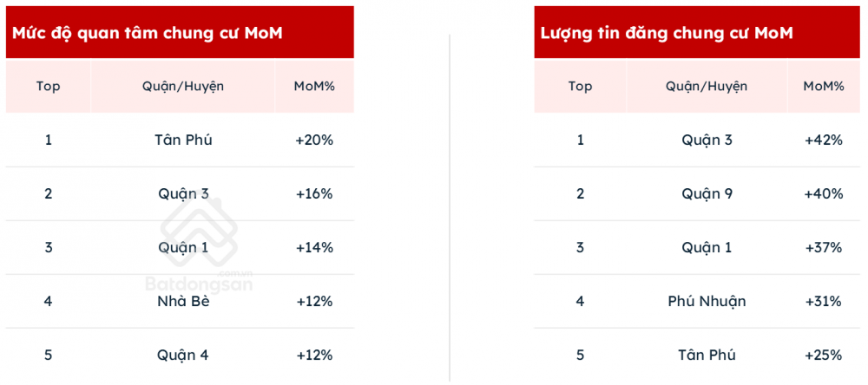Click MoM% header in the interest-level table
The width and height of the screenshot is (868, 385).
314,87
